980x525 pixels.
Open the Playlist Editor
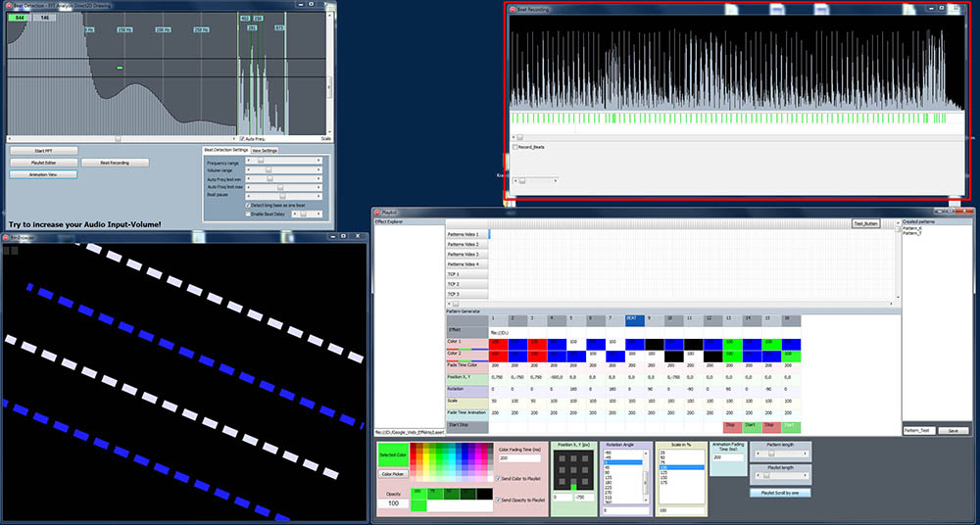point(43,163)
